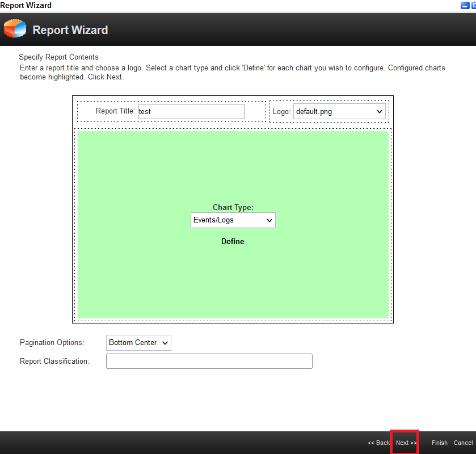This screenshot has height=454, width=476.
Task: Cancel the Report Wizard
Action: (x=464, y=443)
